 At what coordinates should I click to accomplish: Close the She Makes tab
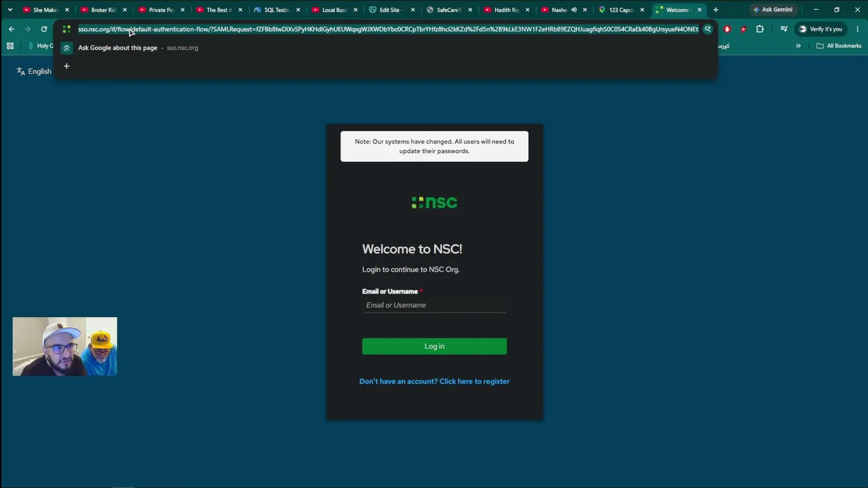67,10
